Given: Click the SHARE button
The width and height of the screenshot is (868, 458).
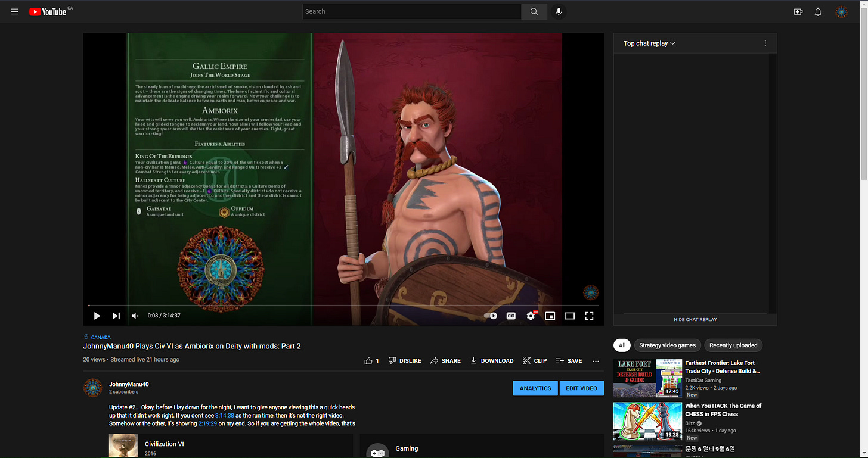Looking at the screenshot, I should tap(445, 360).
